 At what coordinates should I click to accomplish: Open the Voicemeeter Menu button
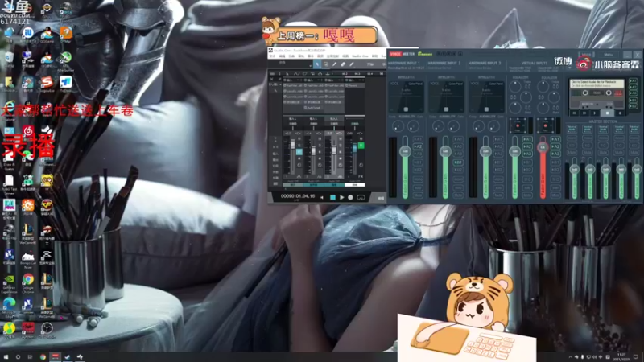pos(609,55)
